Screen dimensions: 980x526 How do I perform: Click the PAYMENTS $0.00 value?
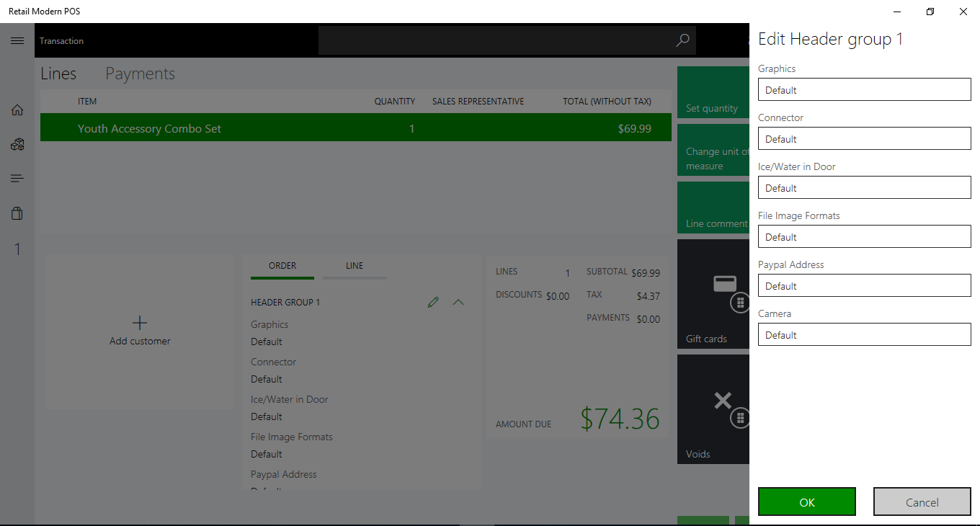click(649, 319)
